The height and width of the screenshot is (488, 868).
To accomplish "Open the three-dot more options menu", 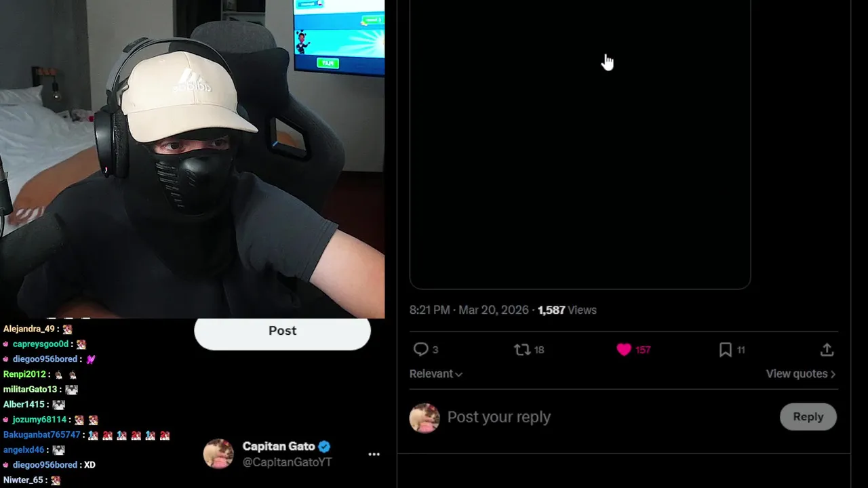I will click(374, 454).
